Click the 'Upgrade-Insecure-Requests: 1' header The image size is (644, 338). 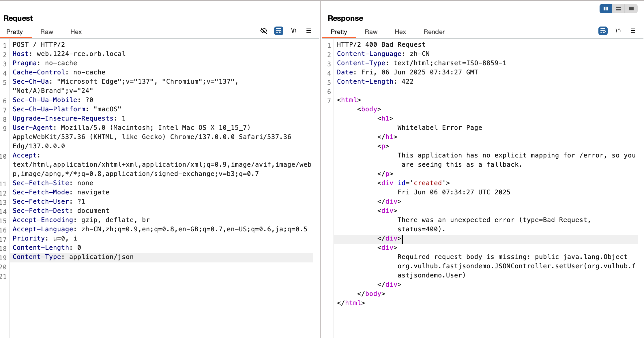click(x=69, y=119)
